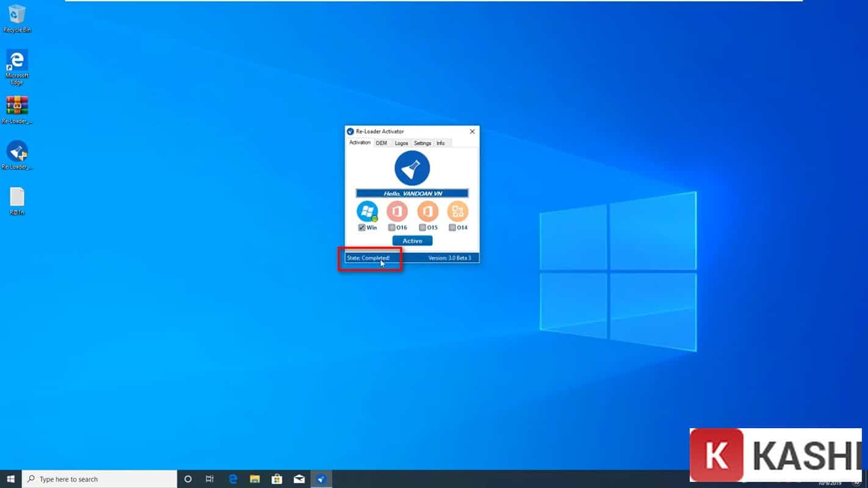The width and height of the screenshot is (868, 488).
Task: Open Microsoft Store from the taskbar
Action: [277, 479]
